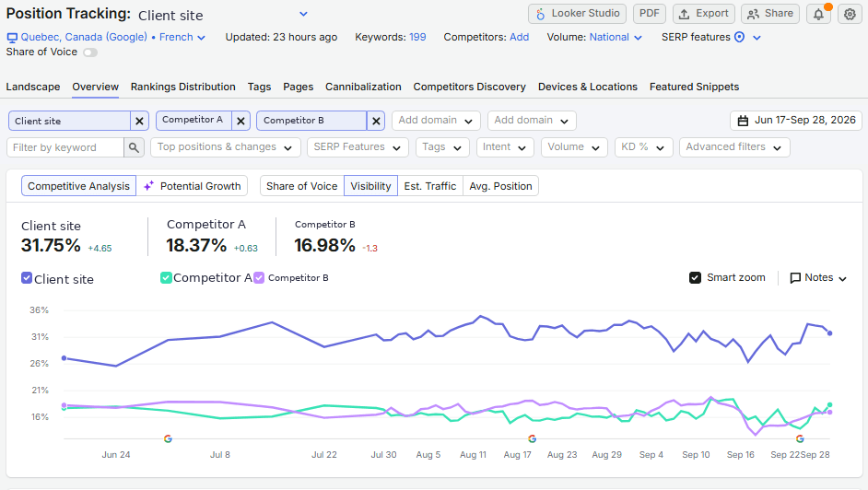Screen dimensions: 868x490
Task: Open the Volume filter dropdown
Action: (574, 147)
